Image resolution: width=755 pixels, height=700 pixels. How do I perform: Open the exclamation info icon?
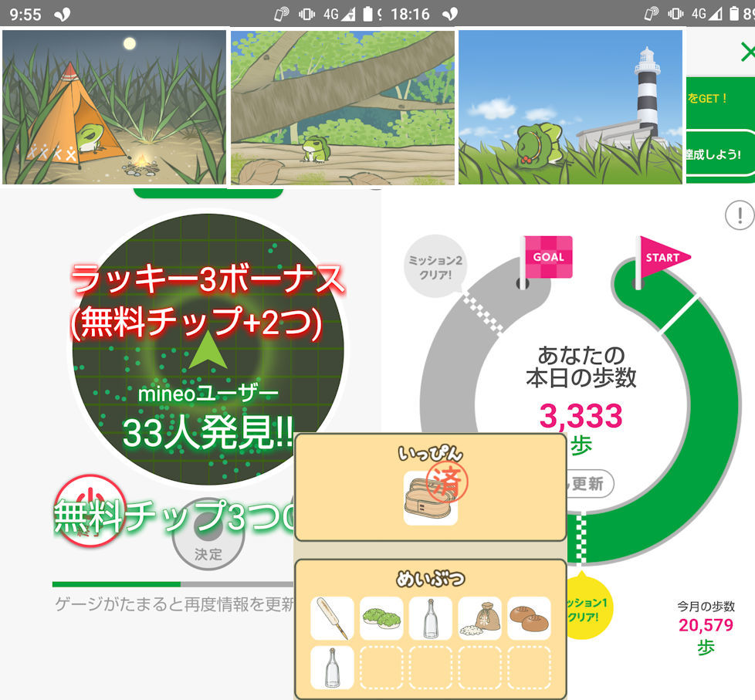tap(739, 215)
